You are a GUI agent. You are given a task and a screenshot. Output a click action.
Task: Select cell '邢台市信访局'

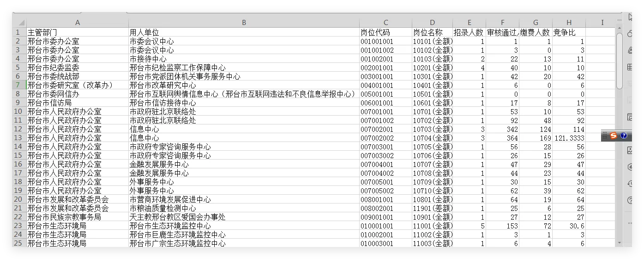click(x=78, y=103)
